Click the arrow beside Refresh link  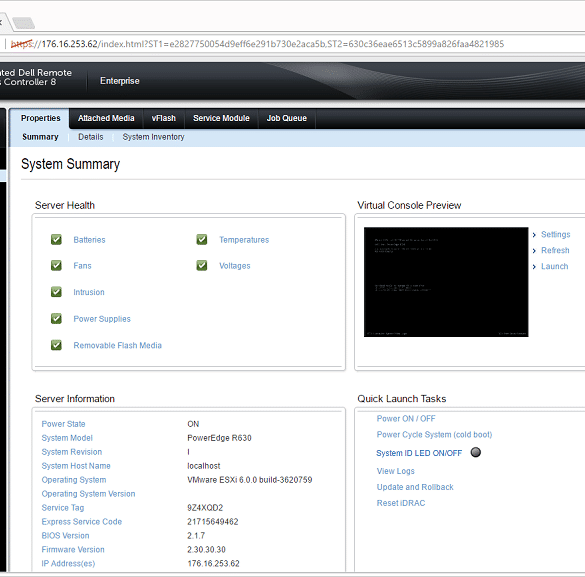534,251
